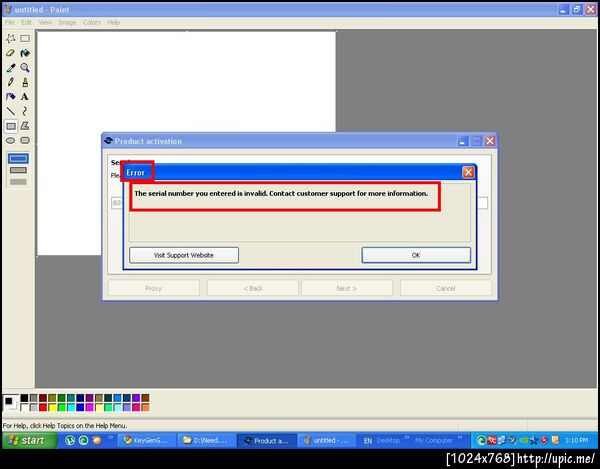Select the Pencil tool in Paint
This screenshot has width=600, height=469.
tap(11, 82)
